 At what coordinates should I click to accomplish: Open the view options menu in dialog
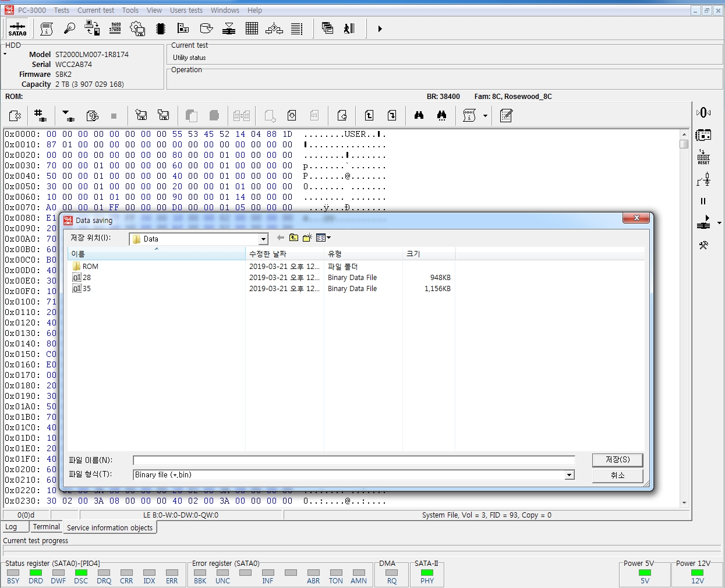pyautogui.click(x=323, y=238)
